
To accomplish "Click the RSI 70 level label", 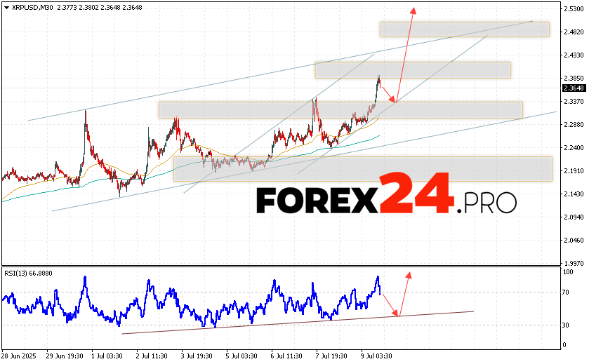I will (566, 292).
